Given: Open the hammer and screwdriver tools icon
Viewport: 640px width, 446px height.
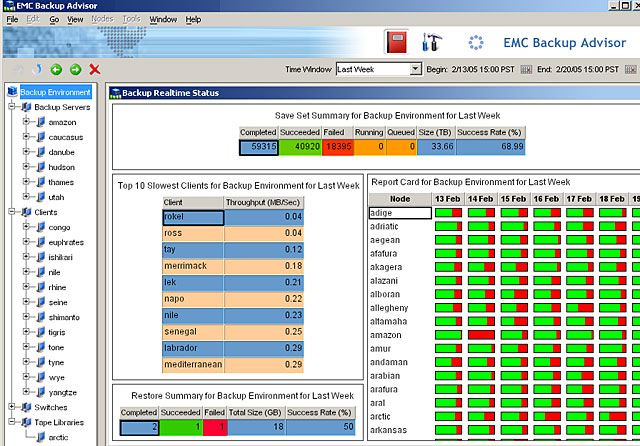Looking at the screenshot, I should pyautogui.click(x=432, y=42).
